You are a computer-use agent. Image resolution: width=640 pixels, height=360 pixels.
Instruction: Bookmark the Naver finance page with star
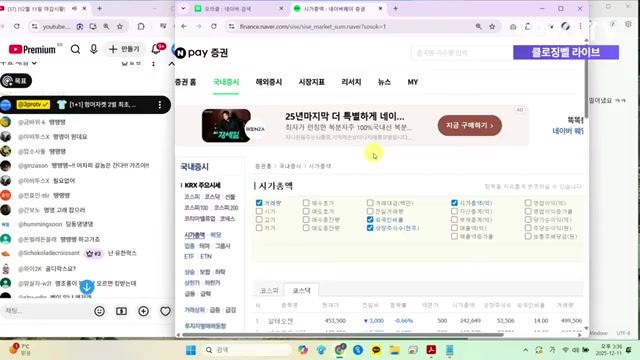pyautogui.click(x=492, y=27)
